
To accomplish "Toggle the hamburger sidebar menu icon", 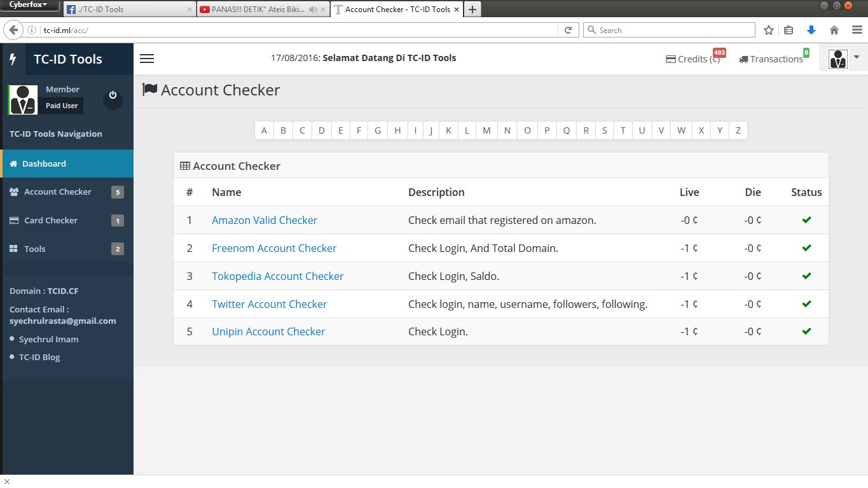I will tap(147, 59).
